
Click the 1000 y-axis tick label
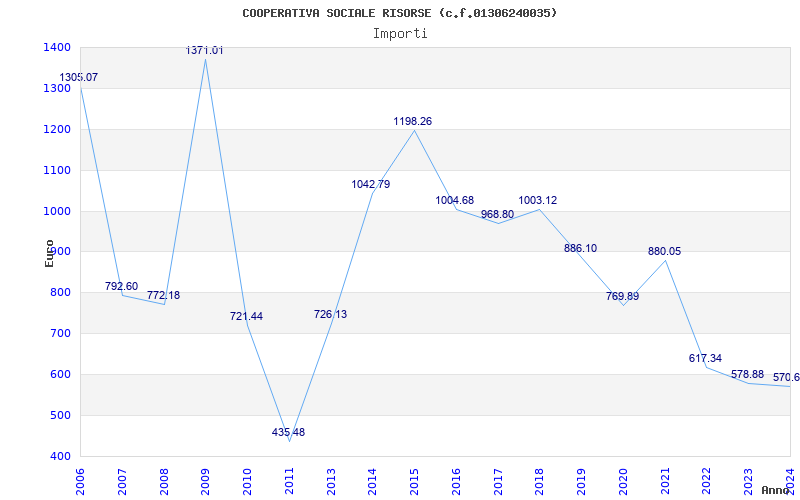pyautogui.click(x=57, y=211)
